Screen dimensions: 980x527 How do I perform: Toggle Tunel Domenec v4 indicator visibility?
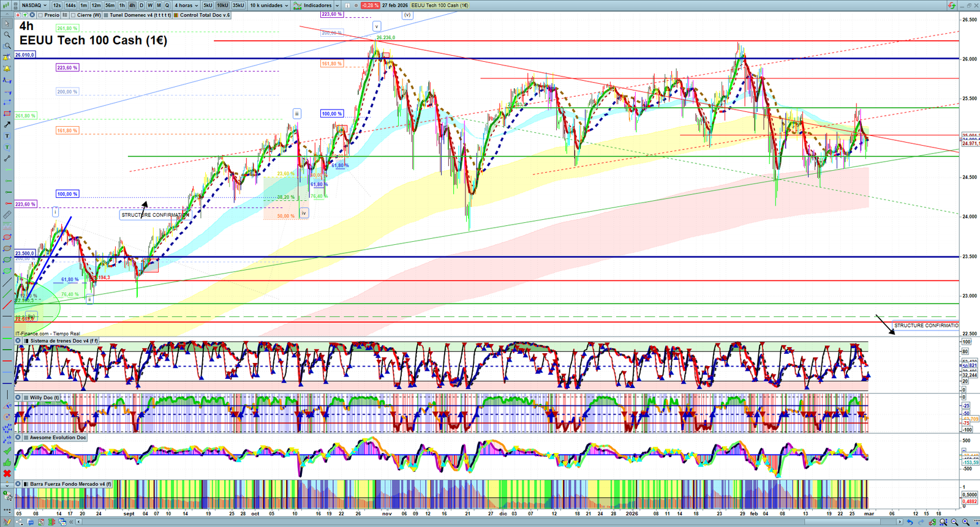[x=106, y=15]
